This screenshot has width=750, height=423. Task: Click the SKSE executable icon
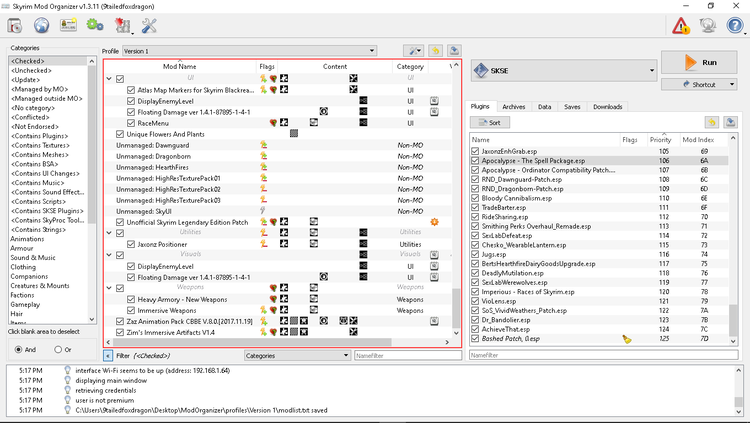coord(480,71)
